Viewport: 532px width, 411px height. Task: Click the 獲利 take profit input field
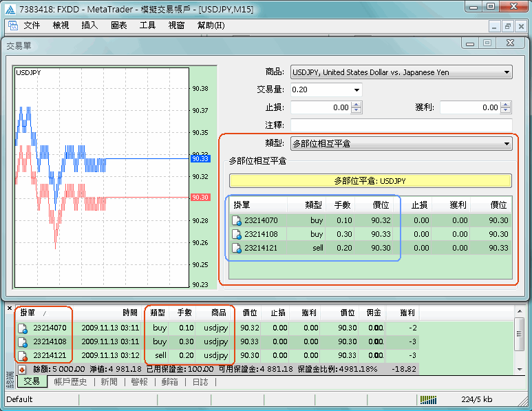tap(470, 107)
